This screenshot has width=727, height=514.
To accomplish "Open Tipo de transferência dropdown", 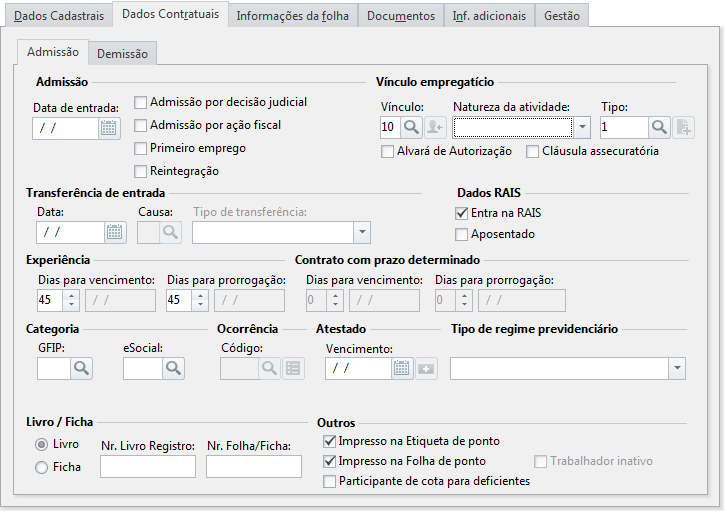I will pyautogui.click(x=362, y=232).
